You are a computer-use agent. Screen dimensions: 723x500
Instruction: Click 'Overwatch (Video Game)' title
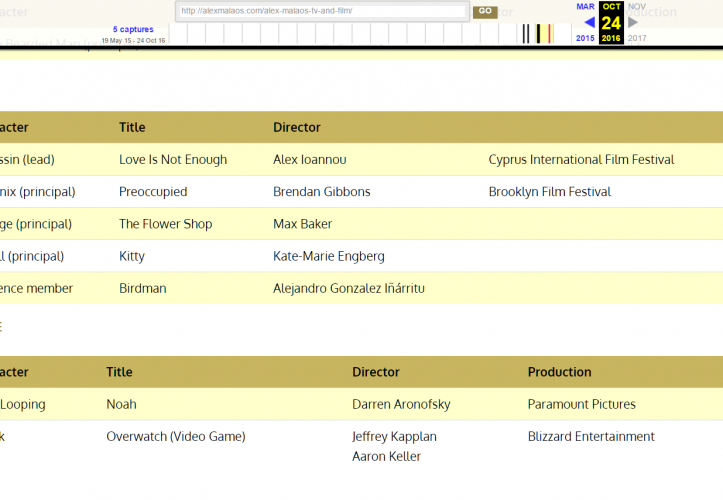point(176,436)
